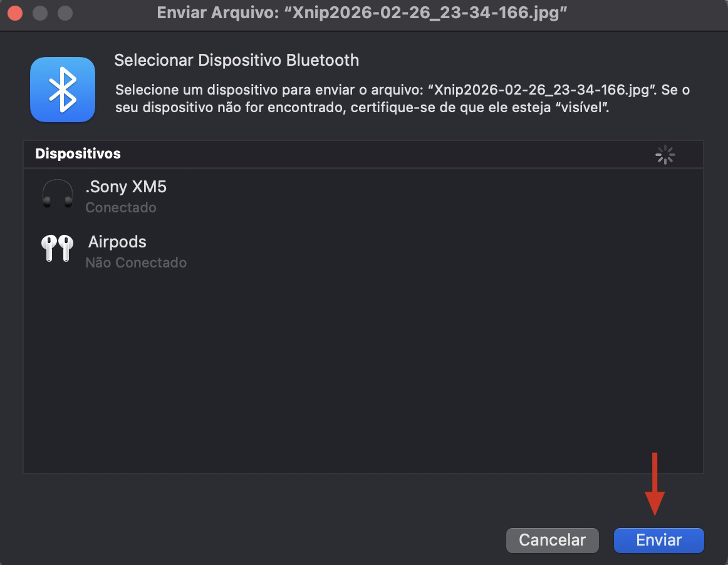Click the Conectado status under Sony XM5
This screenshot has width=728, height=565.
121,207
